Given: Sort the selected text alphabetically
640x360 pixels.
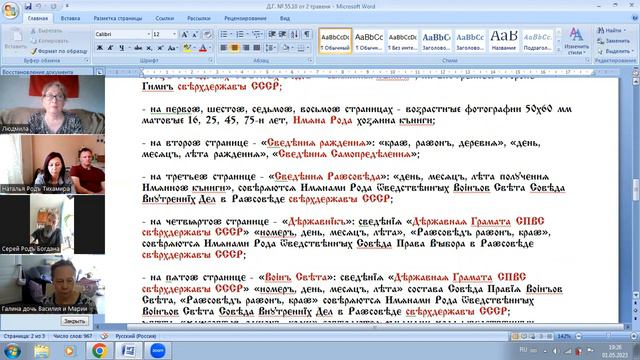Looking at the screenshot, I should coord(295,34).
